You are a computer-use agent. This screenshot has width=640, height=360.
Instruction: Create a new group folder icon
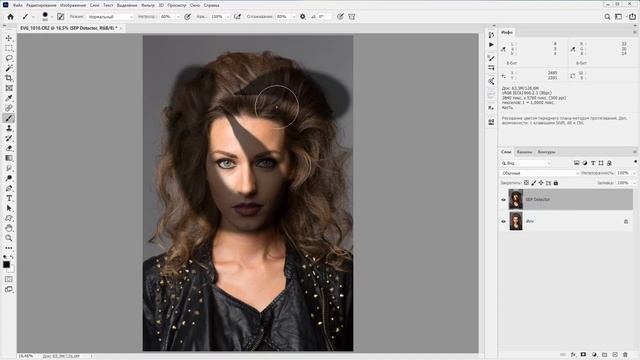(604, 355)
